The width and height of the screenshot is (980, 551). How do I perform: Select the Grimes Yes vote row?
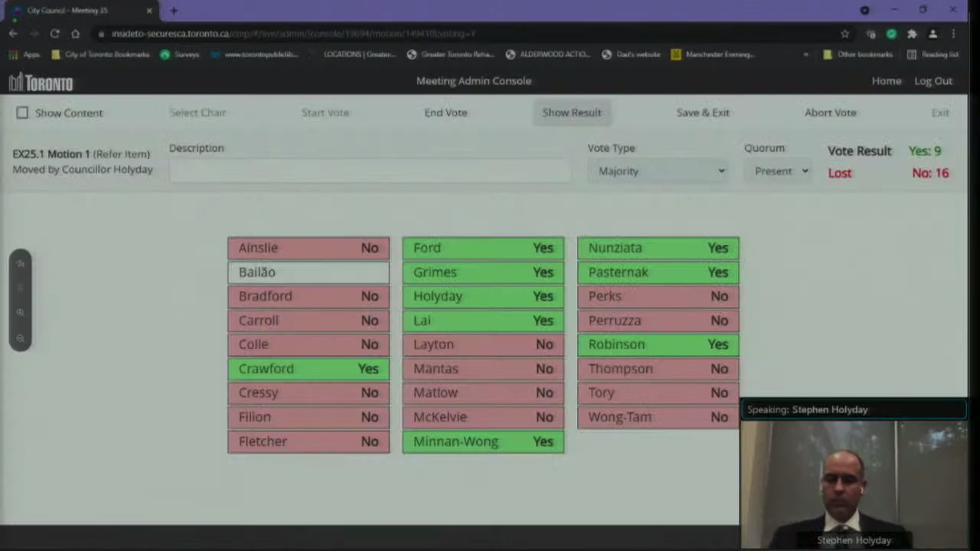pos(483,272)
